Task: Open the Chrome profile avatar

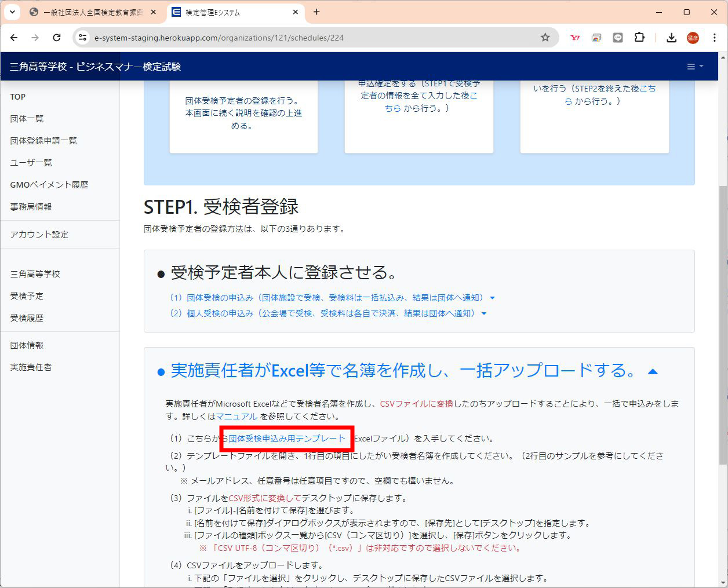Action: click(x=693, y=38)
